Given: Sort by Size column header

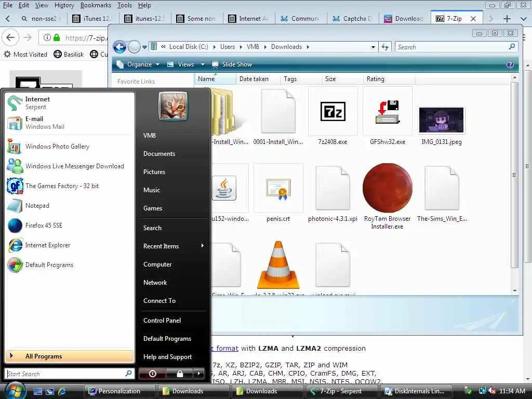Looking at the screenshot, I should [342, 79].
